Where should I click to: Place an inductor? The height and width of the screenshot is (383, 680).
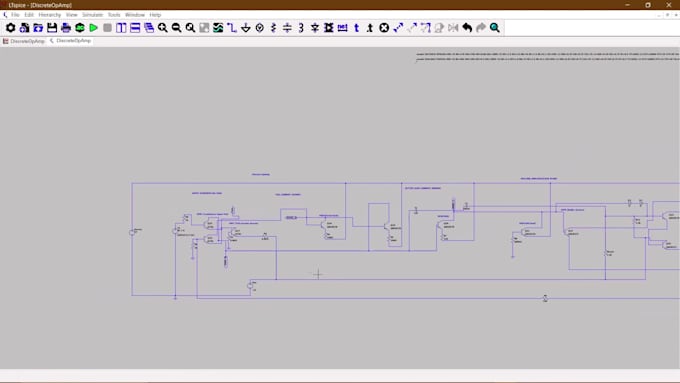[301, 28]
